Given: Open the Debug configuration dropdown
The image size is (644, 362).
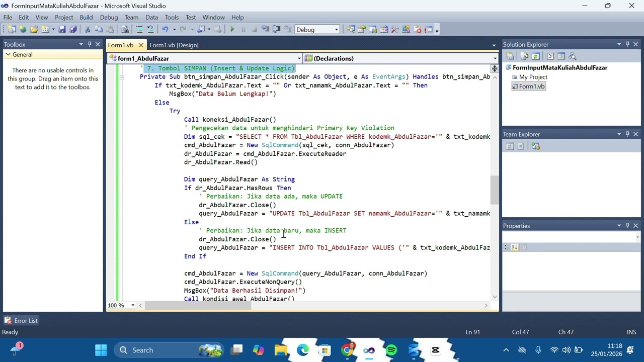Looking at the screenshot, I should pyautogui.click(x=337, y=30).
